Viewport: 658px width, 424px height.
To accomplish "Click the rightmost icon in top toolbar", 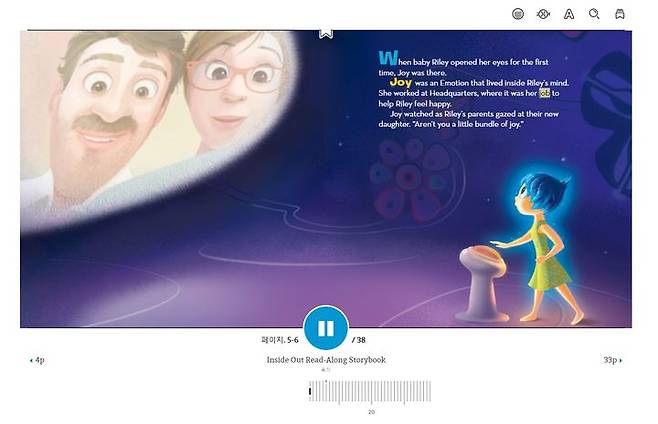I will (620, 14).
